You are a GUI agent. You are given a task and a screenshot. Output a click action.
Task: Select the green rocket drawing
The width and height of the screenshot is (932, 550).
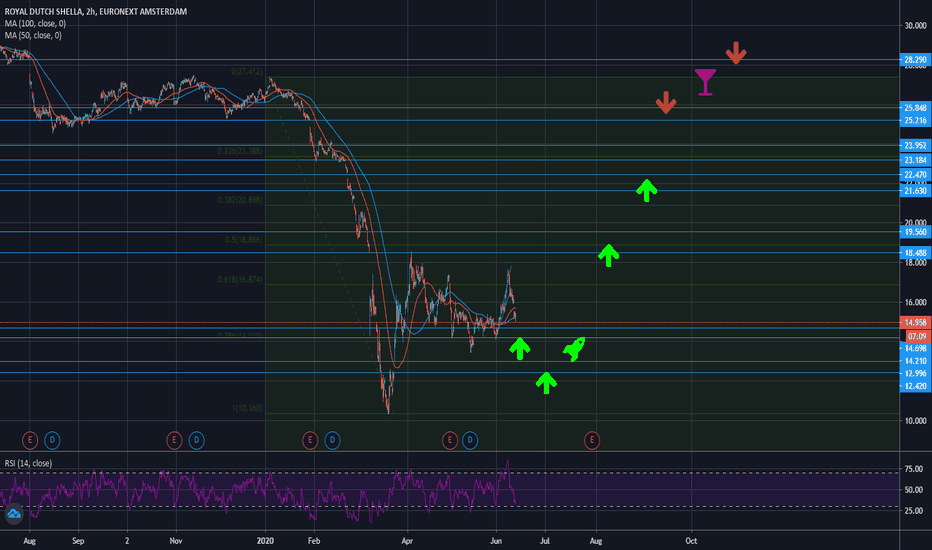click(574, 349)
